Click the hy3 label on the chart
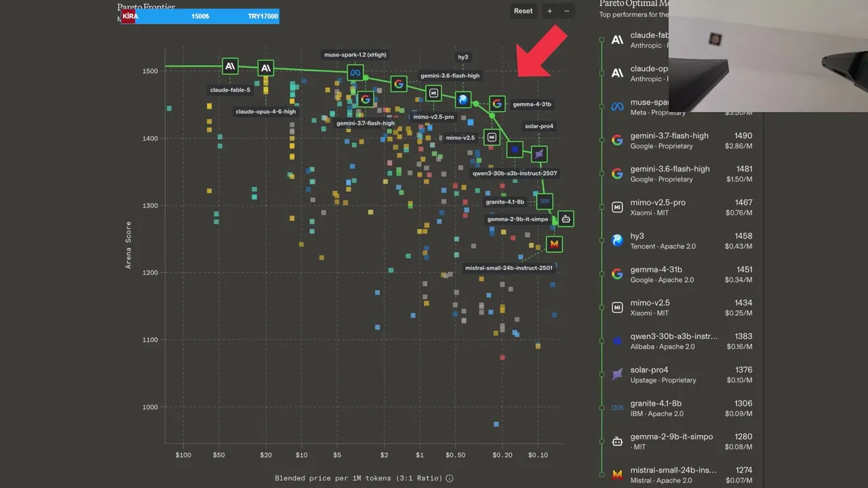868x488 pixels. [x=463, y=57]
